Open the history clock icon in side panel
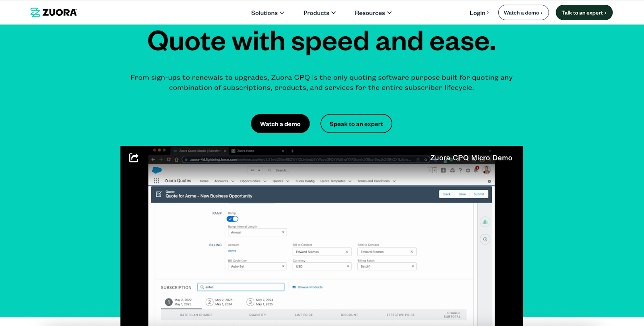This screenshot has width=644, height=326. coord(485,239)
